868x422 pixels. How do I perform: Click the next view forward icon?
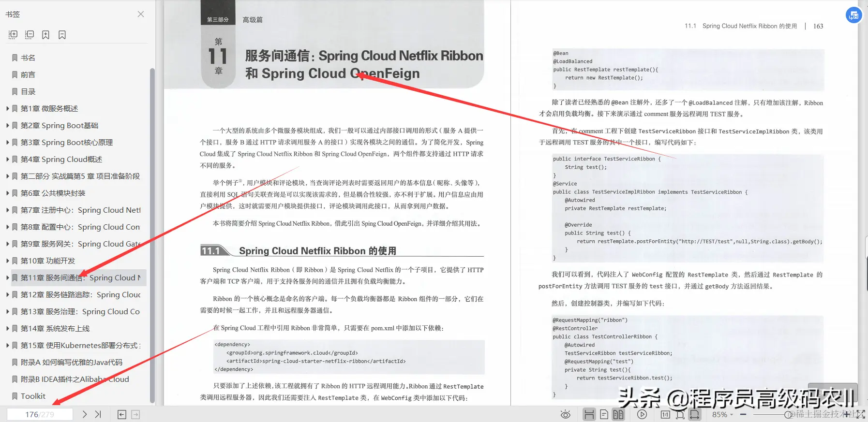pyautogui.click(x=135, y=414)
